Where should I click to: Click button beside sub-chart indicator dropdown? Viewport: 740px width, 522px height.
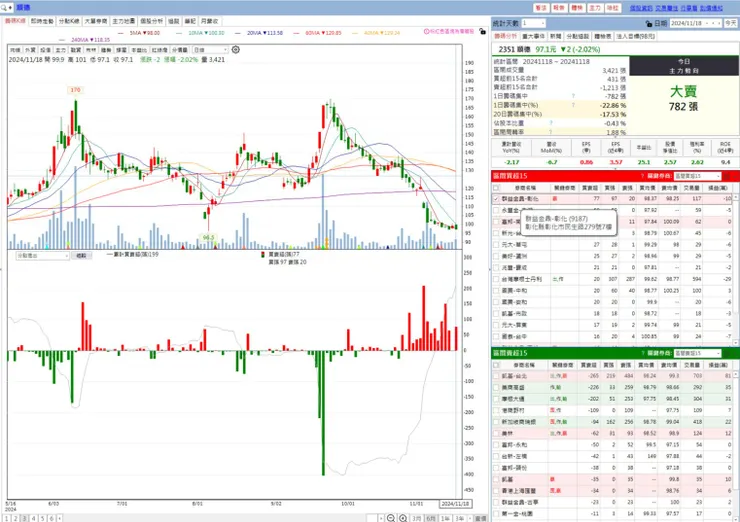[x=81, y=256]
